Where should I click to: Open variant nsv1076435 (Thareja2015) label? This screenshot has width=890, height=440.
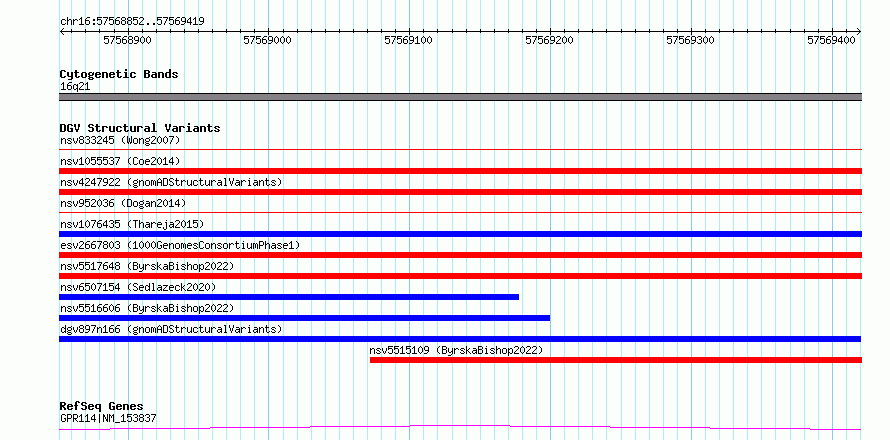click(132, 224)
